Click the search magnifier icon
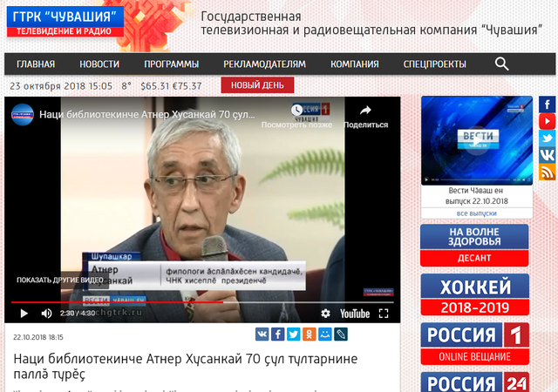The height and width of the screenshot is (392, 558). point(501,64)
